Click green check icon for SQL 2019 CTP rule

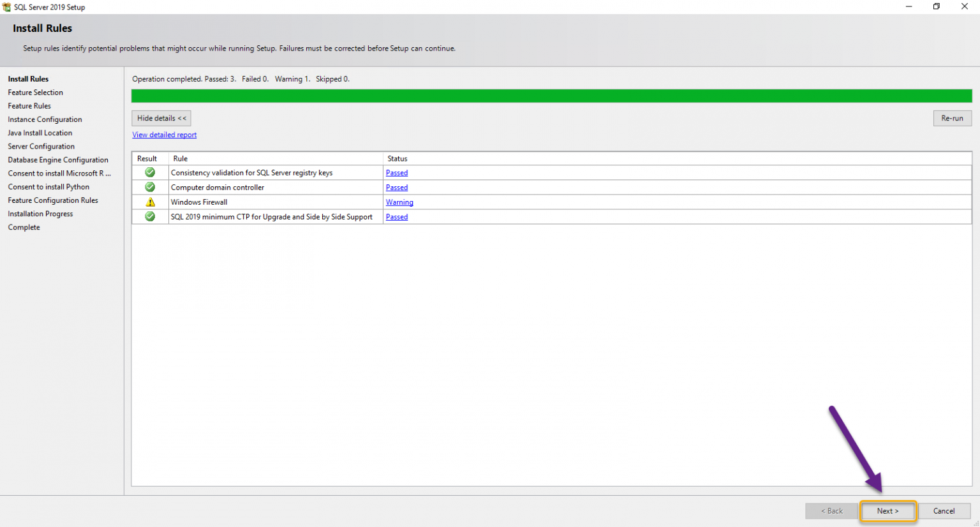click(x=149, y=216)
